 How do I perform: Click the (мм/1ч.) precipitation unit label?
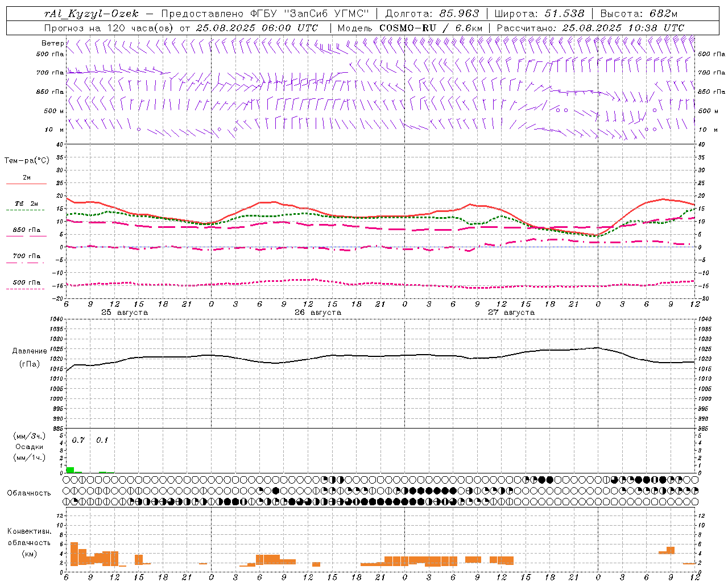click(x=29, y=458)
